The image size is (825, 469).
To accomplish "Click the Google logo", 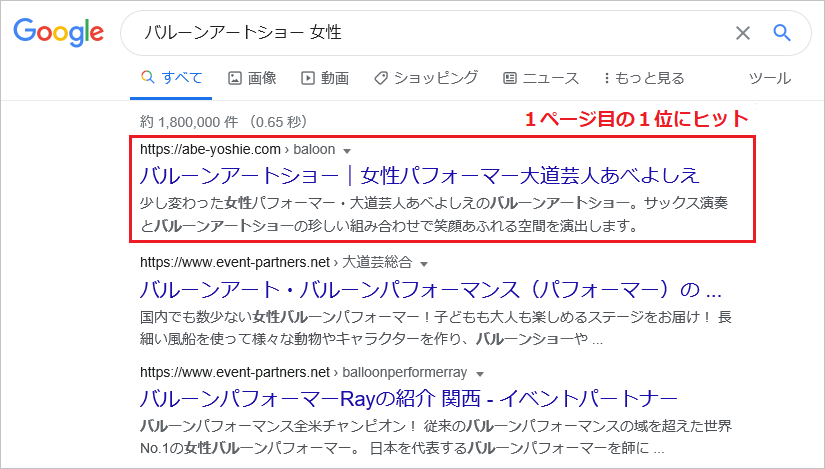I will click(58, 32).
